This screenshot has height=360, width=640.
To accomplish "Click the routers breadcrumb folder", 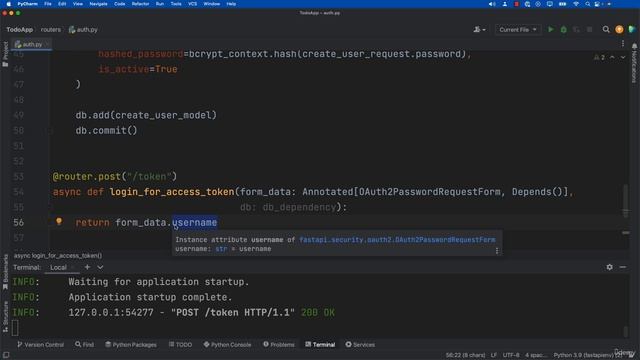I will [x=51, y=30].
